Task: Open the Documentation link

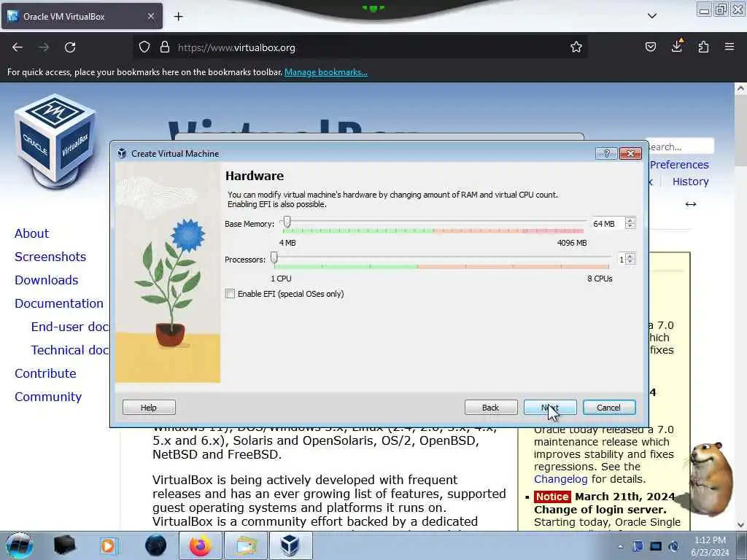Action: (x=58, y=303)
